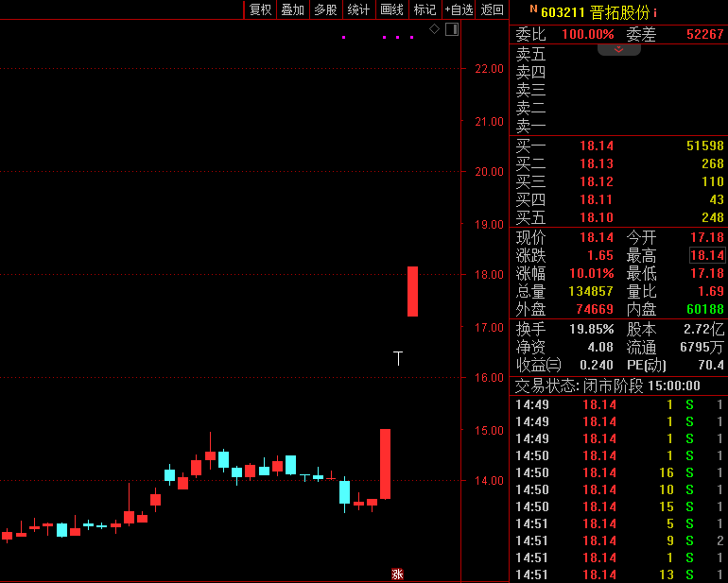The height and width of the screenshot is (583, 728).
Task: Click the 内盘 value 60188
Action: click(704, 309)
